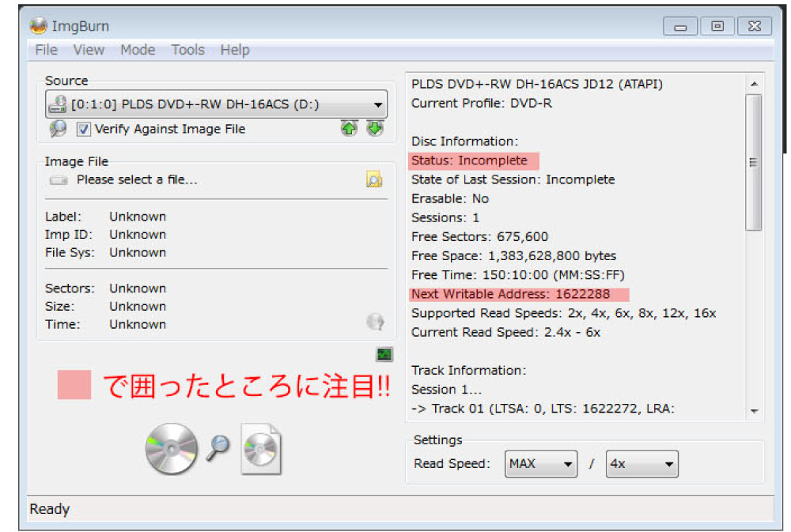Click the image file document disc icon

click(x=261, y=449)
